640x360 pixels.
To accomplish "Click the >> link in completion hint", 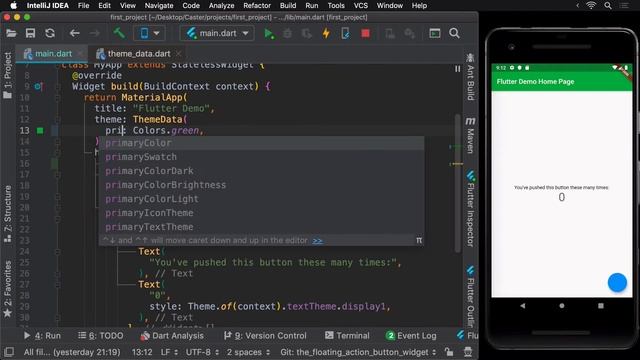I will (x=317, y=240).
